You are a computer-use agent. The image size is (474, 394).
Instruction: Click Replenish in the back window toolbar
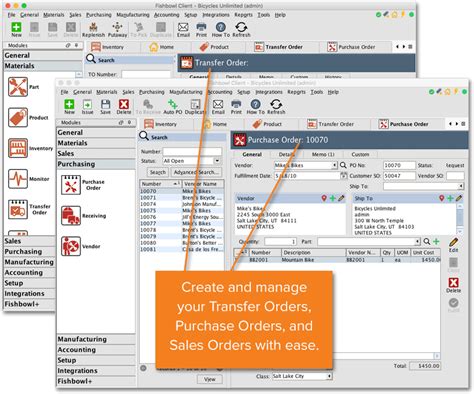pos(93,30)
